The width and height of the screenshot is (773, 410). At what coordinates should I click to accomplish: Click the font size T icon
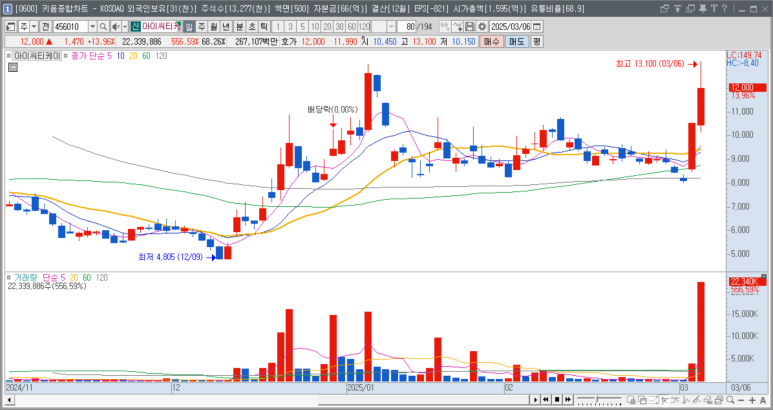pos(714,8)
